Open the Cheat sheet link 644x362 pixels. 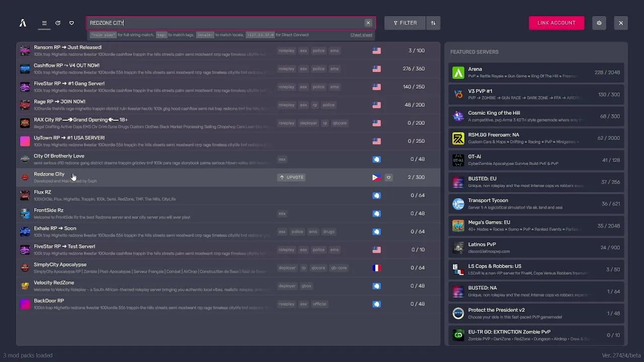[361, 35]
